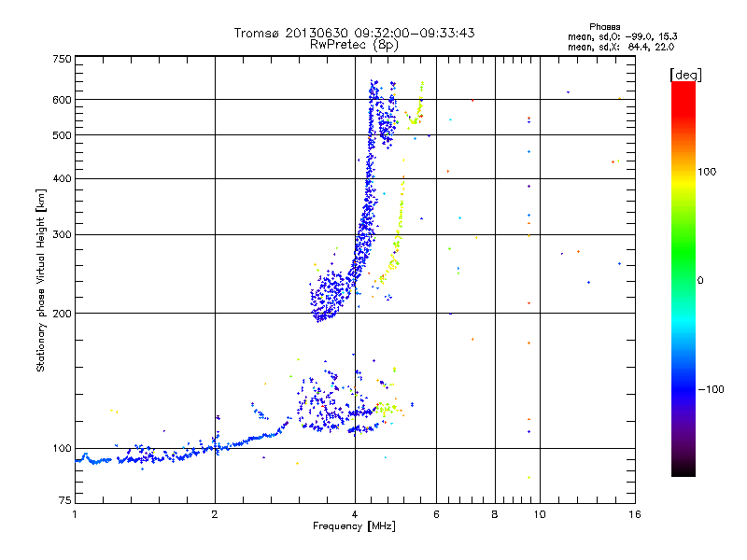Click the y-axis tick label '600'
747x560 pixels.
(62, 100)
